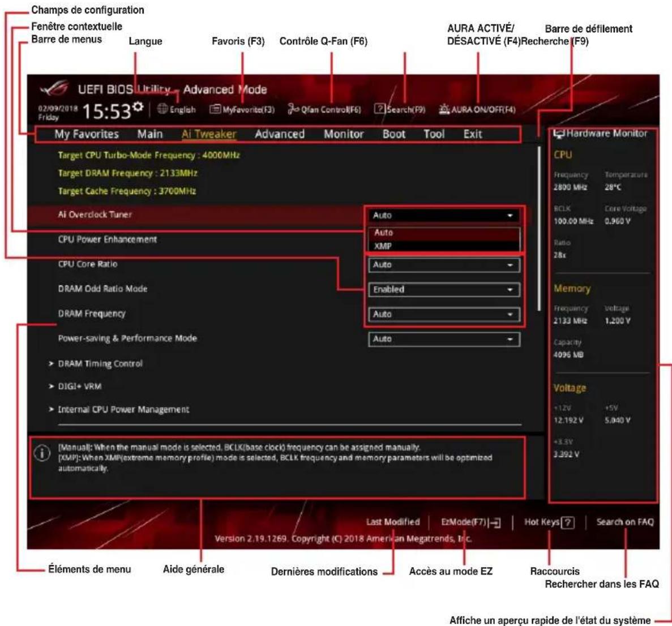Click the EzMode exit arrow icon
The width and height of the screenshot is (672, 626).
[x=495, y=523]
